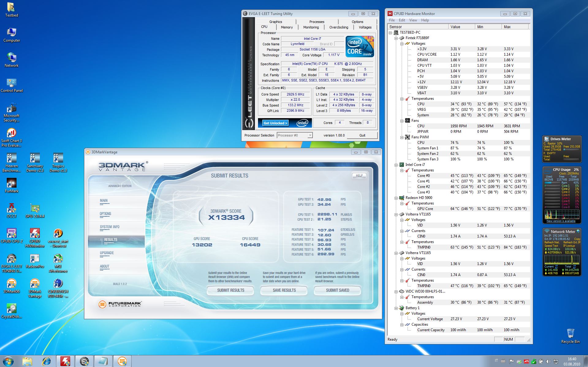
Task: Switch to Memory tab in E-LEET
Action: (x=287, y=27)
